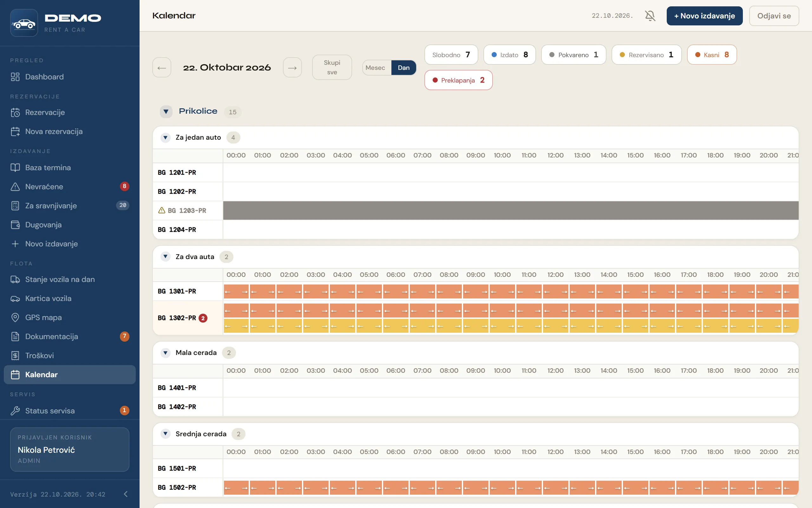This screenshot has height=508, width=812.
Task: Collapse the Mala cerada group
Action: point(166,353)
